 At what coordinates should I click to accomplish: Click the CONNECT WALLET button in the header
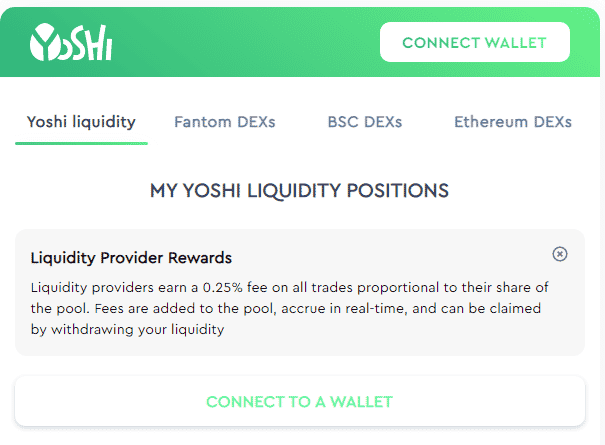(x=475, y=42)
